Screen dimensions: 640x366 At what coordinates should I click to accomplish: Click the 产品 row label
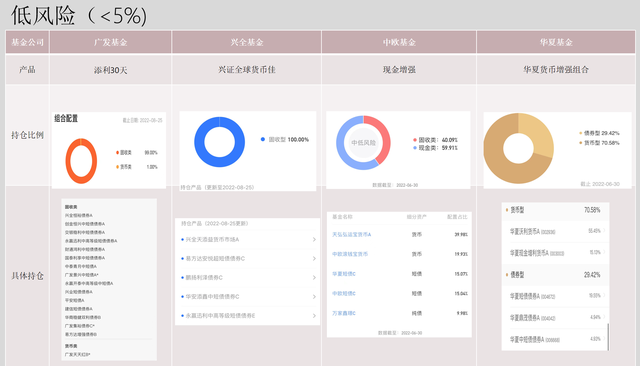coord(27,70)
